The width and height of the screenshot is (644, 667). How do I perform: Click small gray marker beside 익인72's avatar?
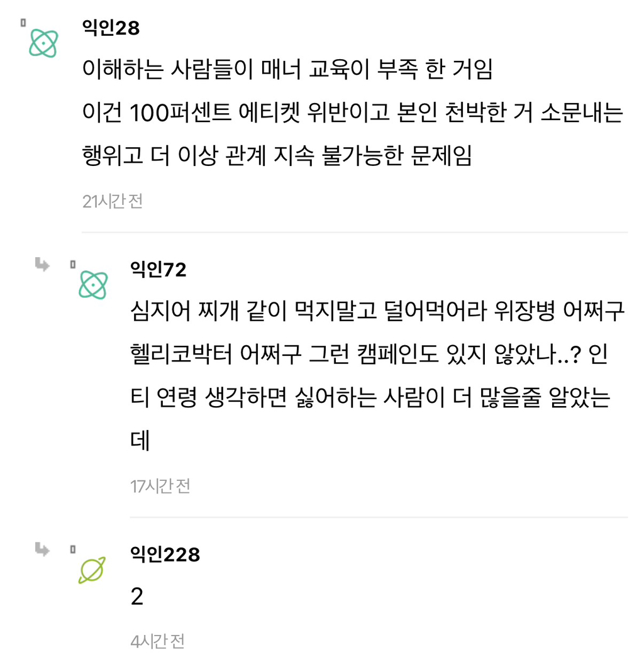coord(73,265)
